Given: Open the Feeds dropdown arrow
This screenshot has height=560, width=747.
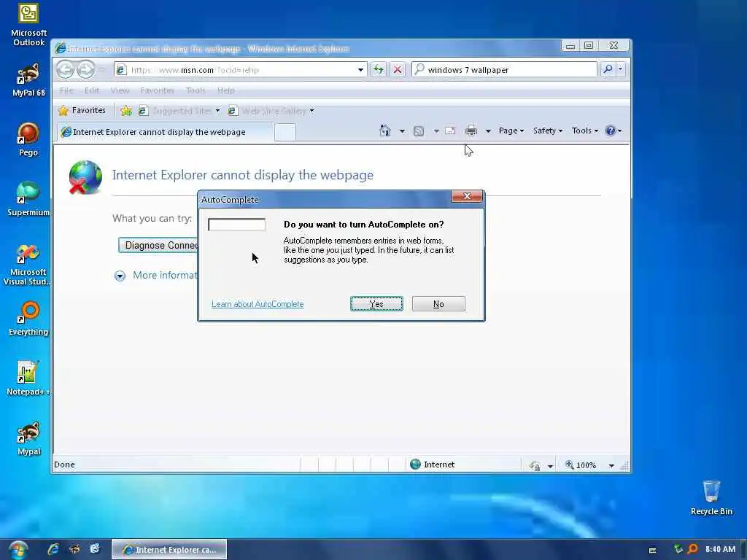Looking at the screenshot, I should 436,131.
